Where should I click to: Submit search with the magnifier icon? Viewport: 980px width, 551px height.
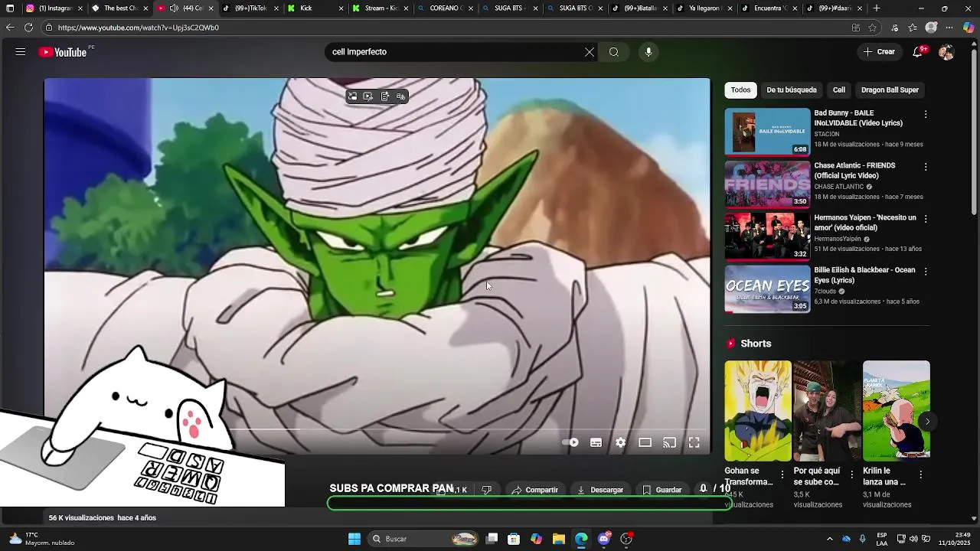tap(614, 52)
